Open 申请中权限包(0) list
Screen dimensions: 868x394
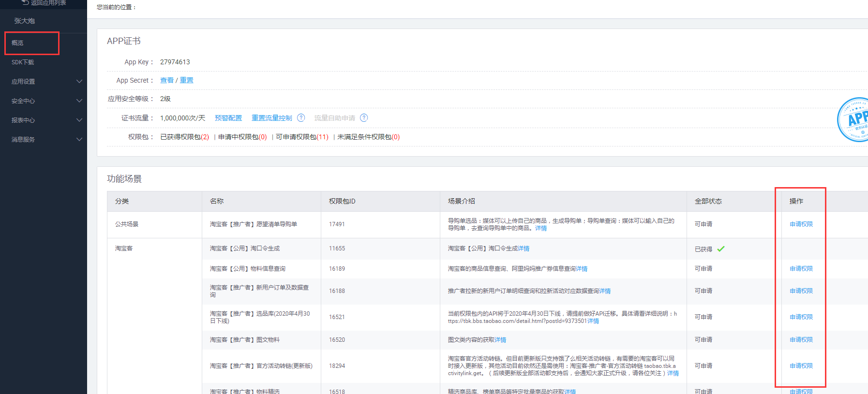click(242, 137)
